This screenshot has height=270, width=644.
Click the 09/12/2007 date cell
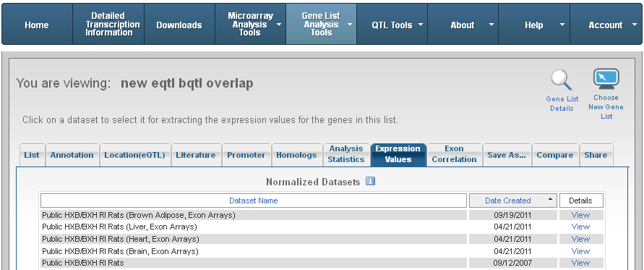(x=513, y=263)
